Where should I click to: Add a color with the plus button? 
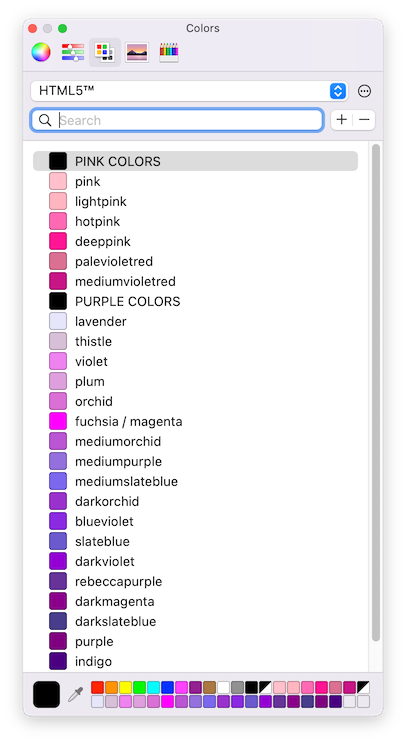tap(342, 120)
